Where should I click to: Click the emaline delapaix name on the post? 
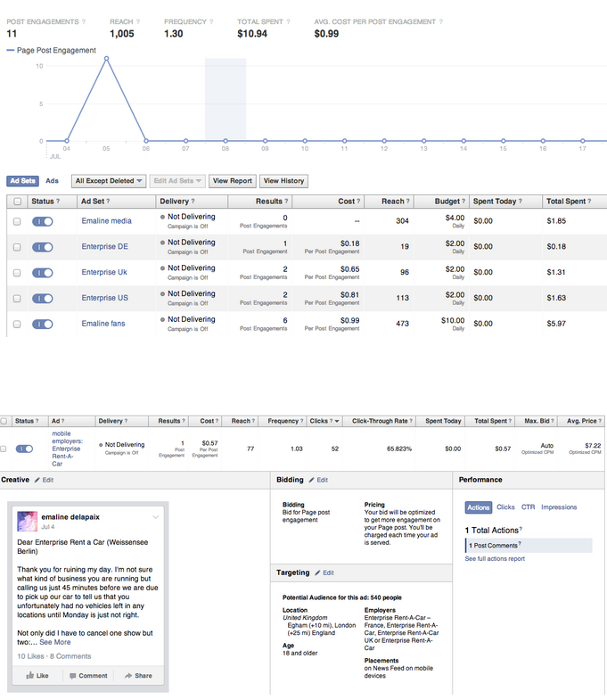pyautogui.click(x=70, y=517)
